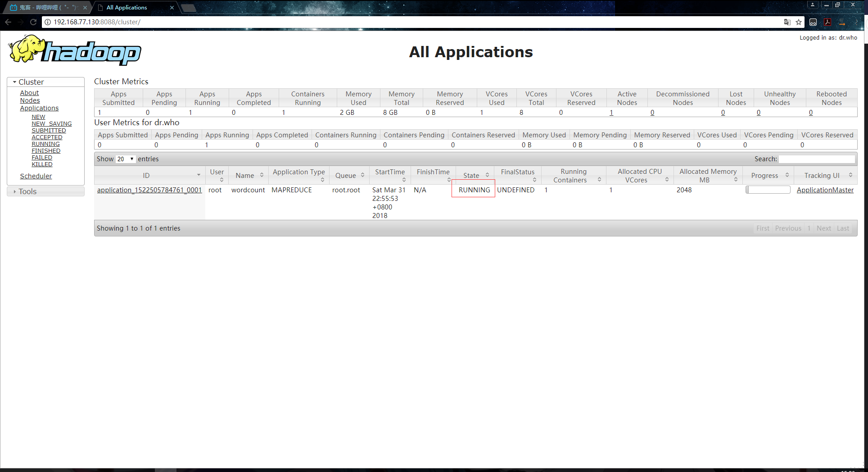The image size is (868, 472).
Task: Sort by the FinishTime column
Action: coord(433,175)
